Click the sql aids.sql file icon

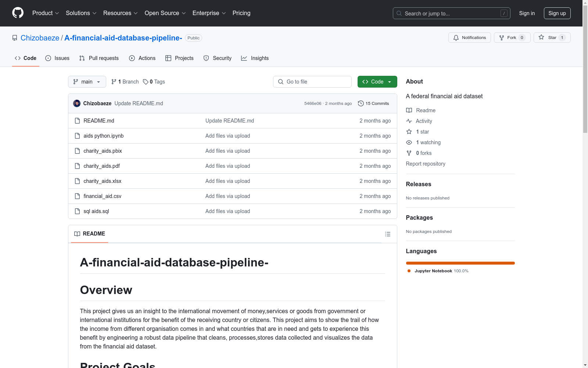[77, 211]
